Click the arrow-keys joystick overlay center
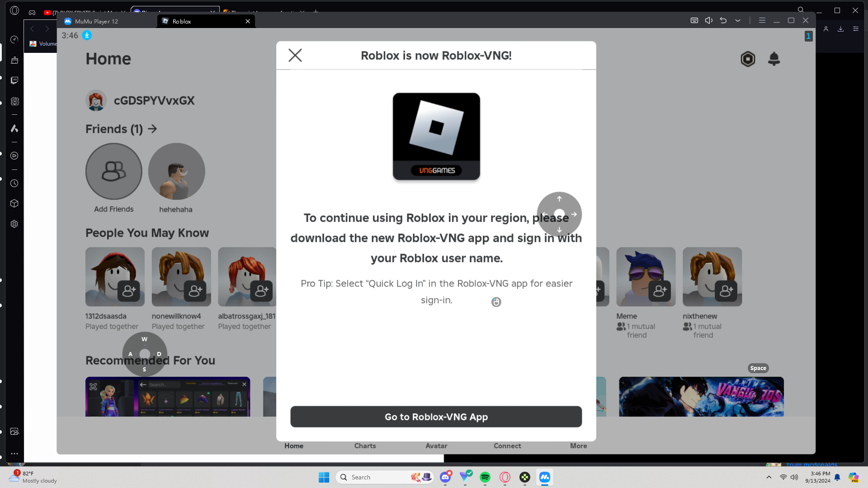This screenshot has width=868, height=488. pos(559,214)
